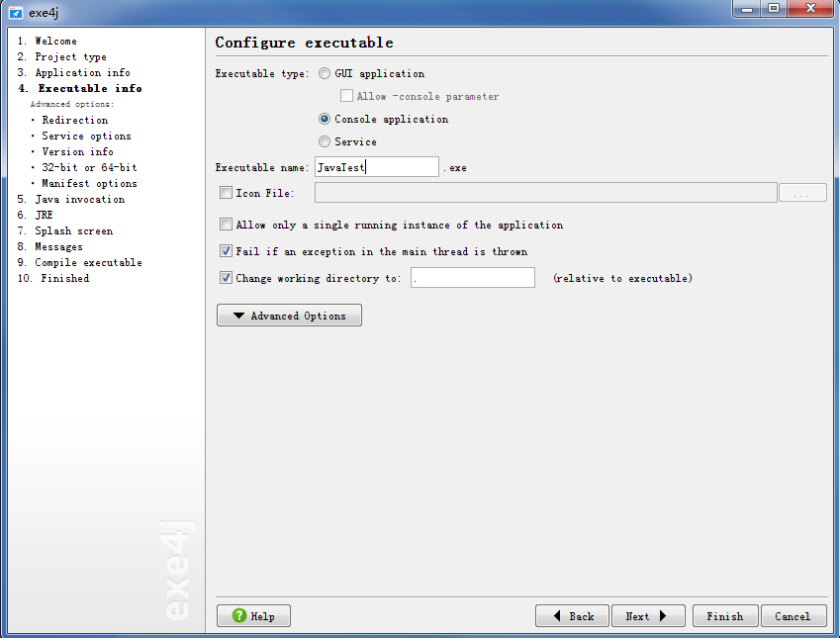840x638 pixels.
Task: Toggle single running instance checkbox
Action: pyautogui.click(x=227, y=226)
